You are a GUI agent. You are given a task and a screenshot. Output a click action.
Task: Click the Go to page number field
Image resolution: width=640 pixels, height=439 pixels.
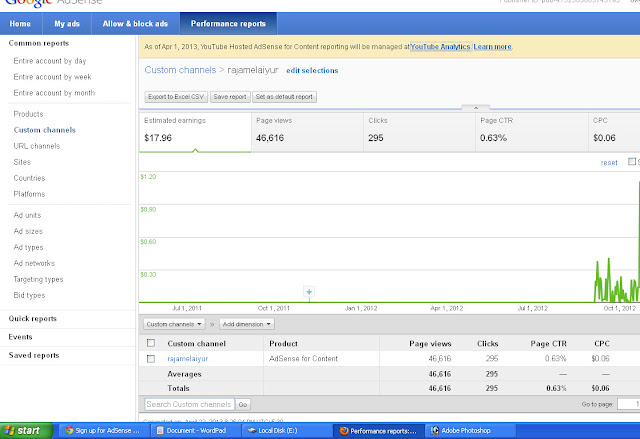coord(629,404)
